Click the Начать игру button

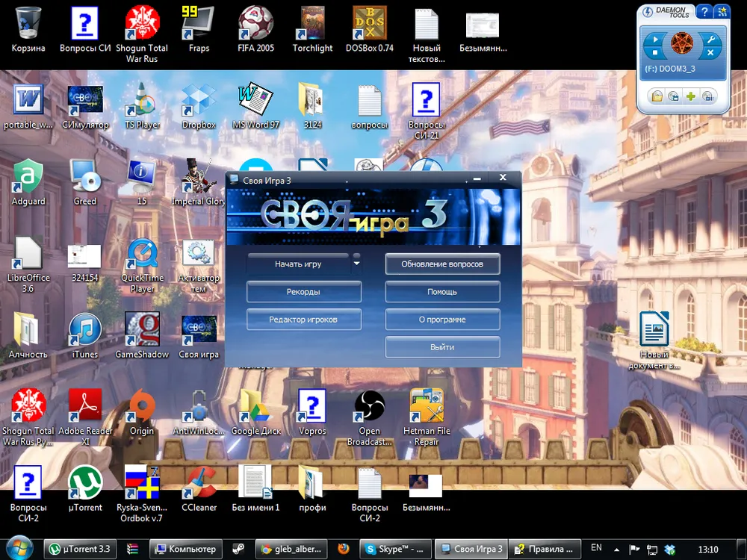click(298, 264)
